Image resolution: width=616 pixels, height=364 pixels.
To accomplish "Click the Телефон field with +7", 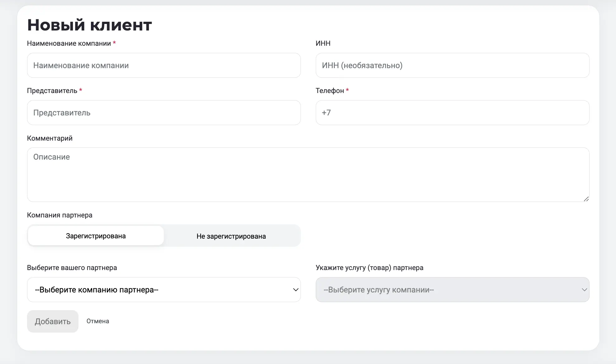I will 452,113.
